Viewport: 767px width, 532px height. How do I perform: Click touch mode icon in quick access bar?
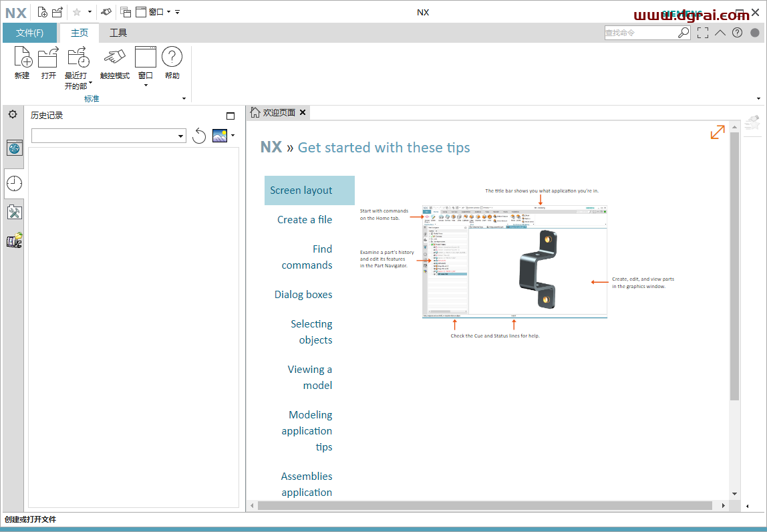[x=106, y=12]
